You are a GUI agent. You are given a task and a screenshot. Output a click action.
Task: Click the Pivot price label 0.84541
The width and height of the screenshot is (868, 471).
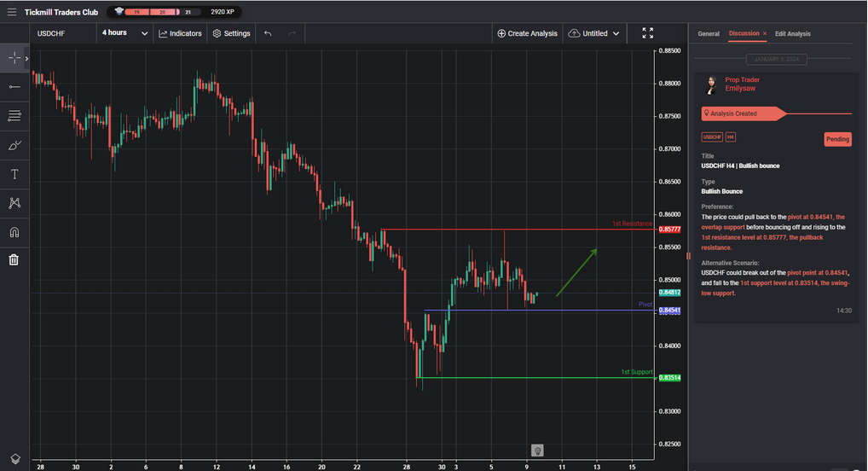[669, 311]
